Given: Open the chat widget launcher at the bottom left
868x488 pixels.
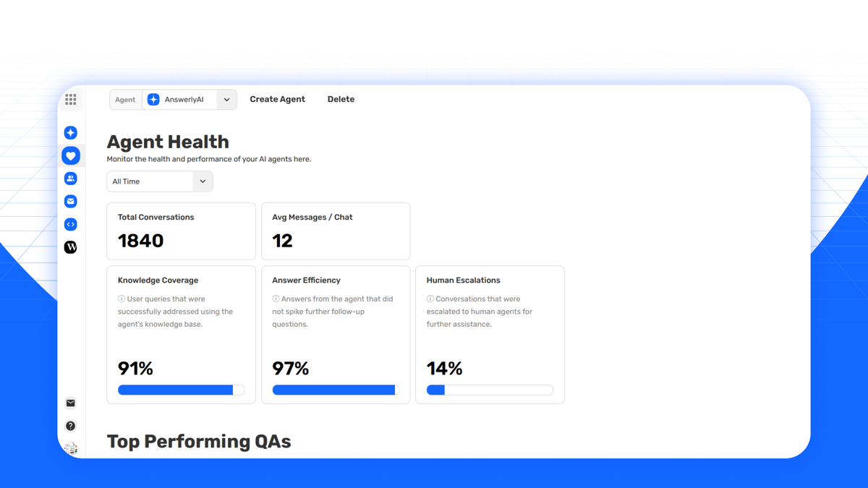Looking at the screenshot, I should click(70, 448).
